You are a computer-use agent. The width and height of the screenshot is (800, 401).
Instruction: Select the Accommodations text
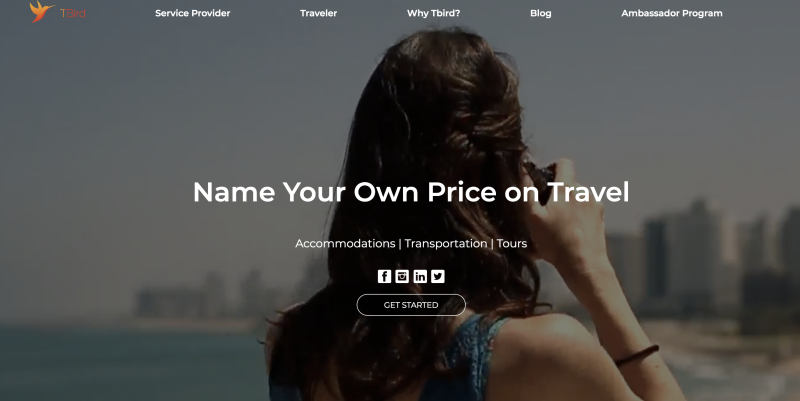(x=345, y=244)
